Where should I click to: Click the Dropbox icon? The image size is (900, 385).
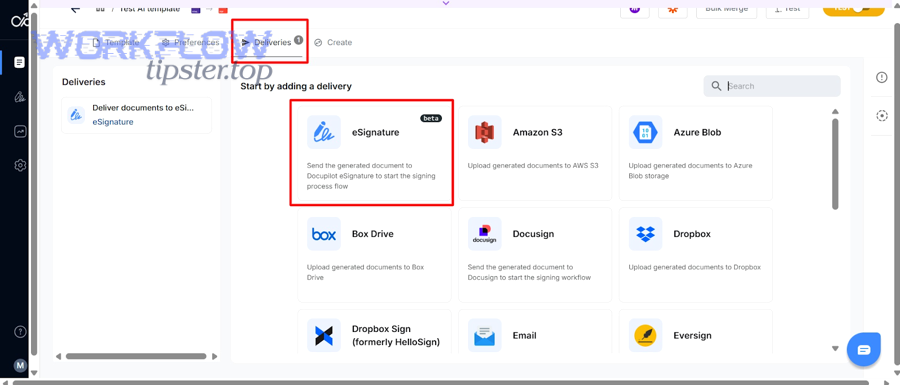tap(645, 234)
